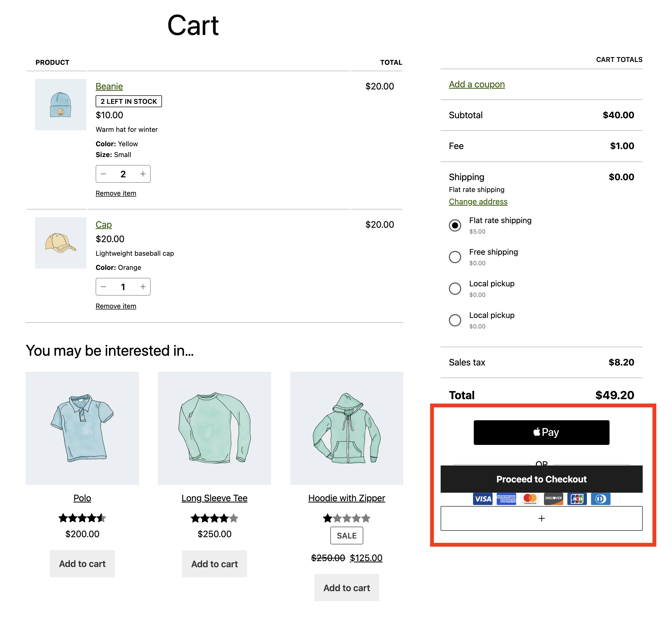Click the Polo star rating
This screenshot has width=672, height=622.
tap(82, 518)
